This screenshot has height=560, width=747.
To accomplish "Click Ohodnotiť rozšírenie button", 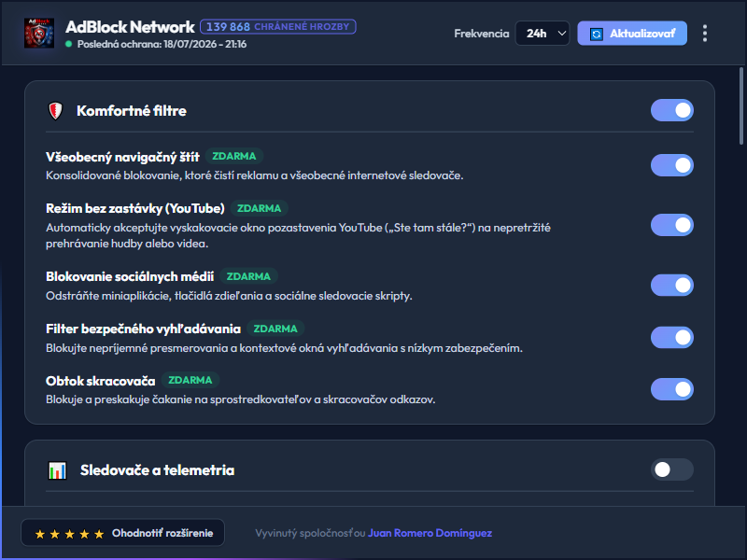I will click(123, 533).
